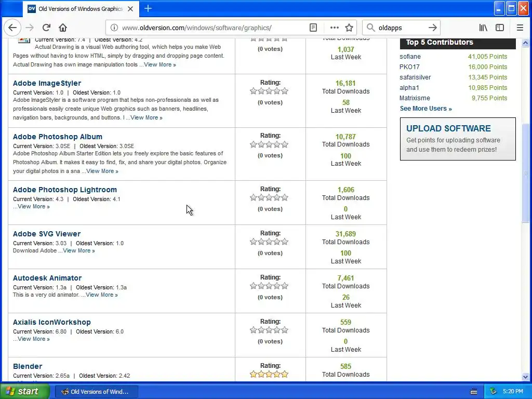Toggle reader view icon
The image size is (532, 399).
[313, 28]
